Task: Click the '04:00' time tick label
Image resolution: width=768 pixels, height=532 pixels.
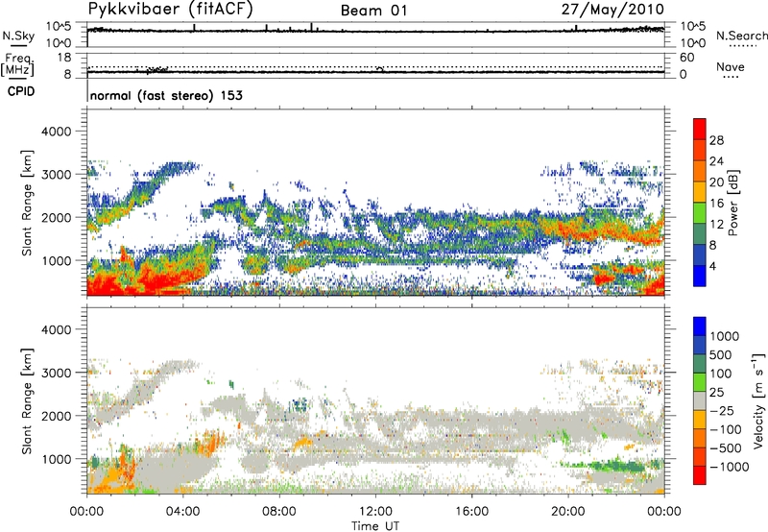Action: click(183, 512)
